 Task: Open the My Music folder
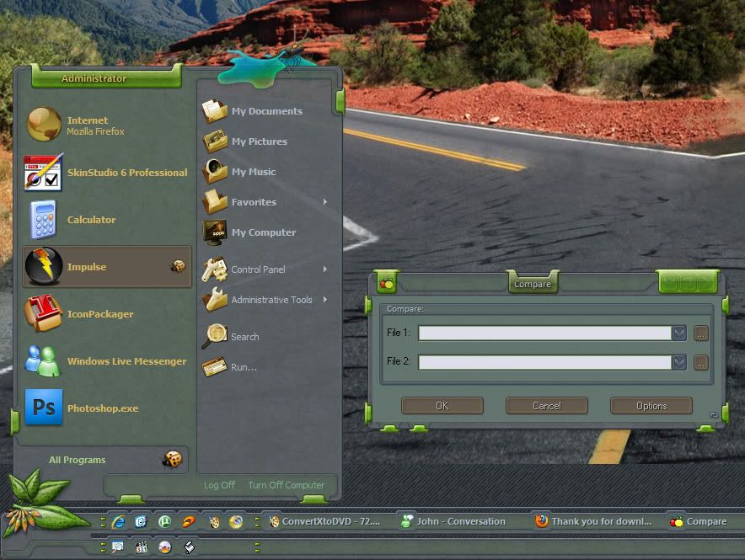[265, 172]
